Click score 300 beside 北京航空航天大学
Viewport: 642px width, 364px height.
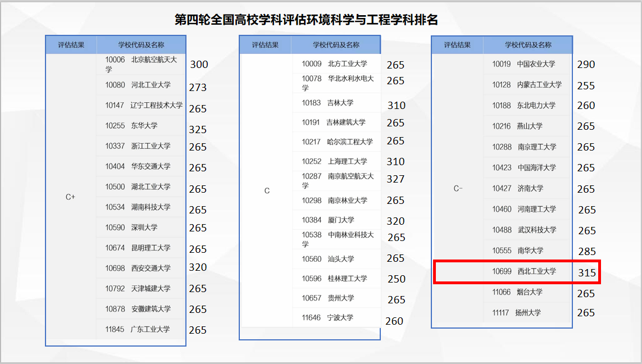[x=199, y=64]
